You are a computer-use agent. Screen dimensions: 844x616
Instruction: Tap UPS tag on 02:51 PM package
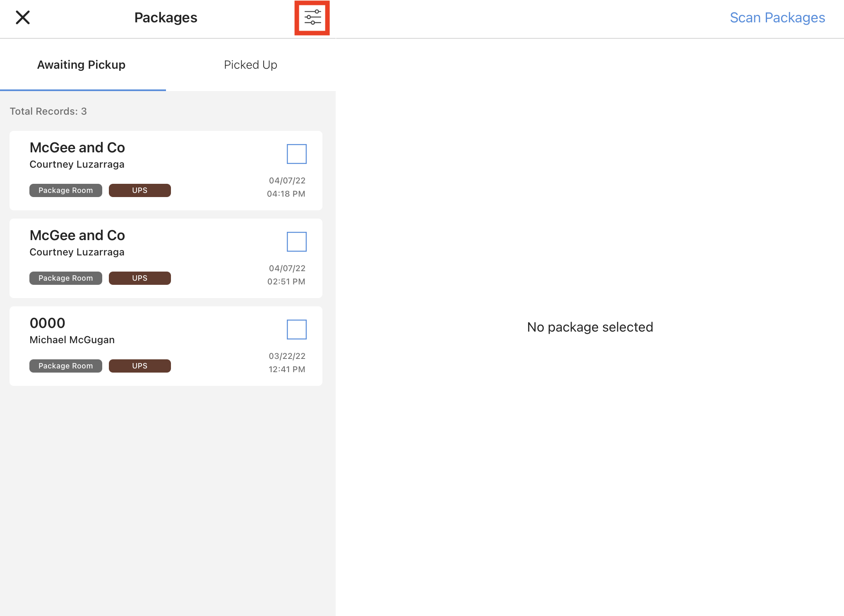pos(139,278)
